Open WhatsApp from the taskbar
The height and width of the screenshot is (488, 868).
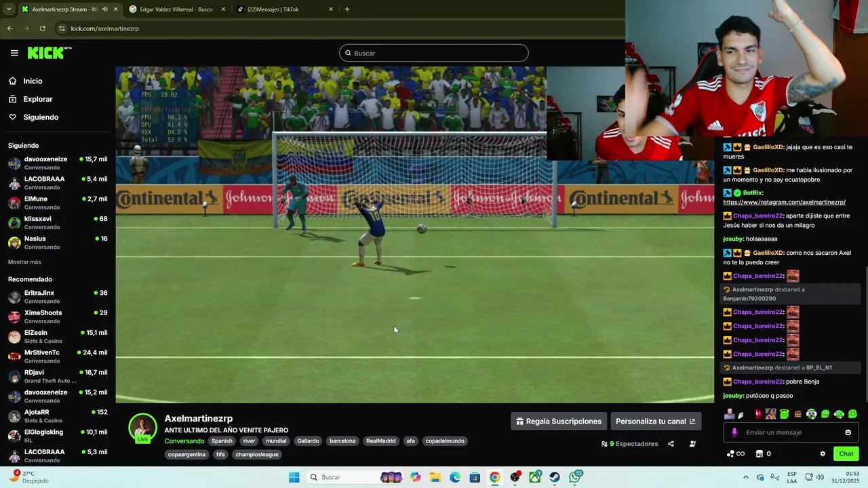(576, 477)
